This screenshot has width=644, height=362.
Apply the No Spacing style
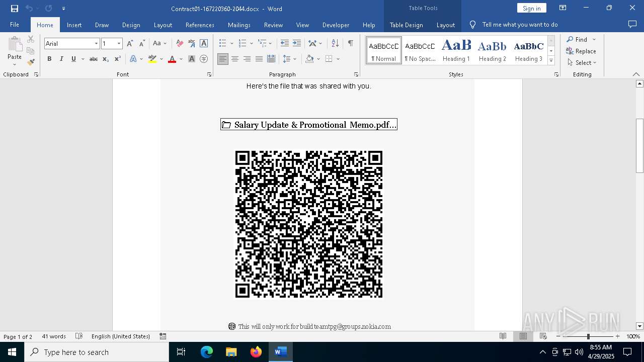coord(420,50)
